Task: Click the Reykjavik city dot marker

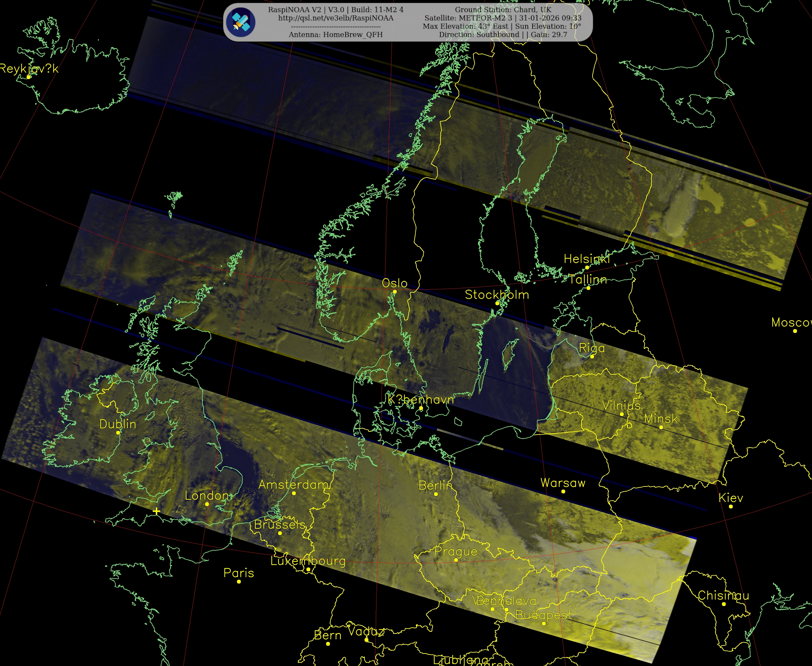Action: tap(28, 77)
